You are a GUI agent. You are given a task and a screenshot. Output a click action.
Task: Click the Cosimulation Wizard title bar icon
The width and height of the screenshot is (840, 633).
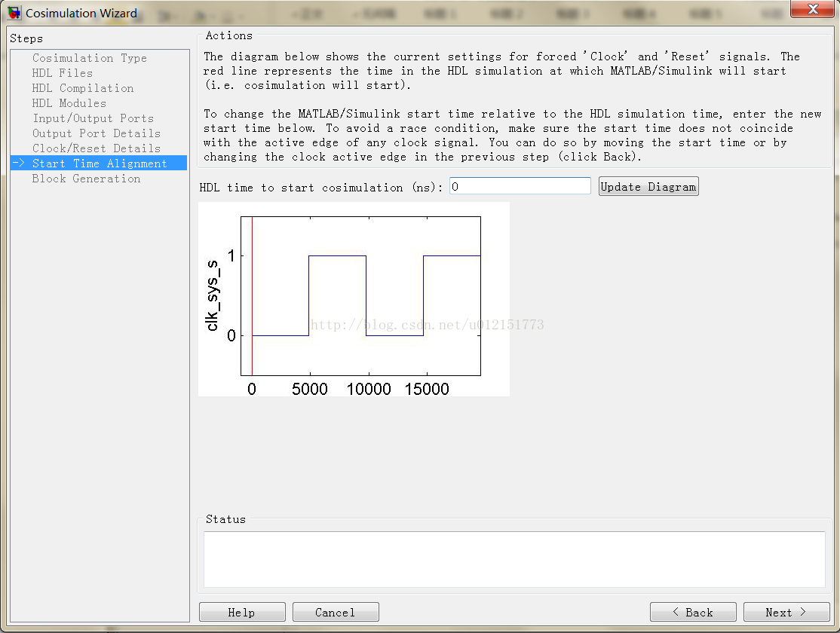point(14,13)
